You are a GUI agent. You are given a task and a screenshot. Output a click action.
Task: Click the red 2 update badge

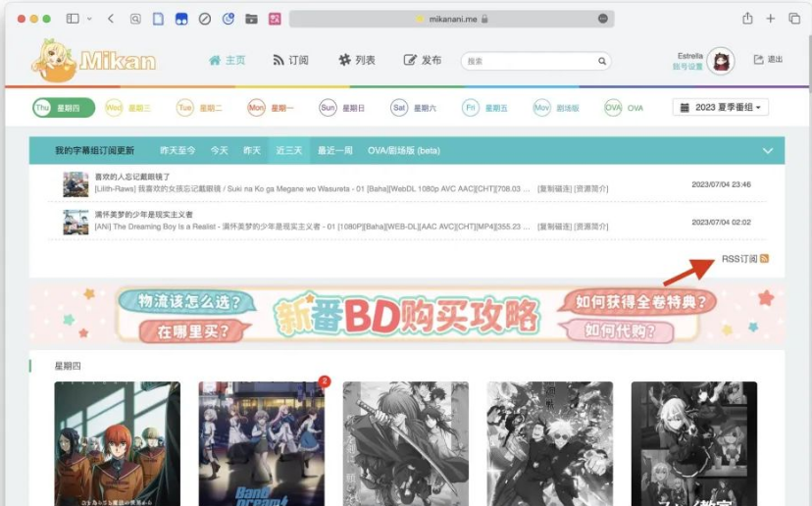(325, 381)
